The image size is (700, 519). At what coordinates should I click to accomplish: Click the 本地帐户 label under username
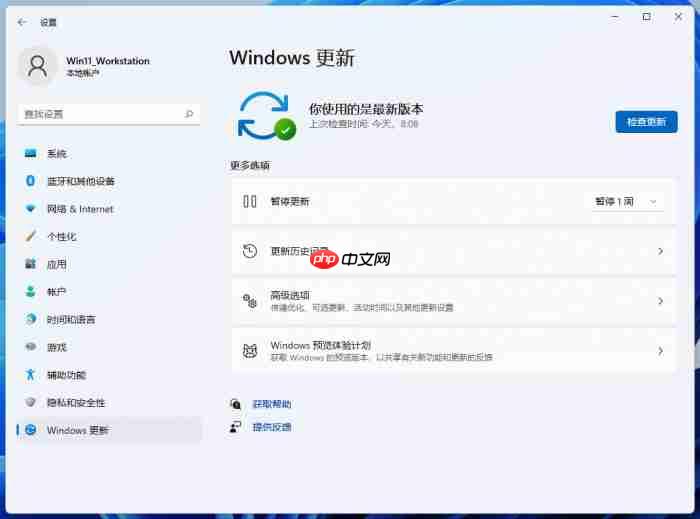click(x=83, y=73)
